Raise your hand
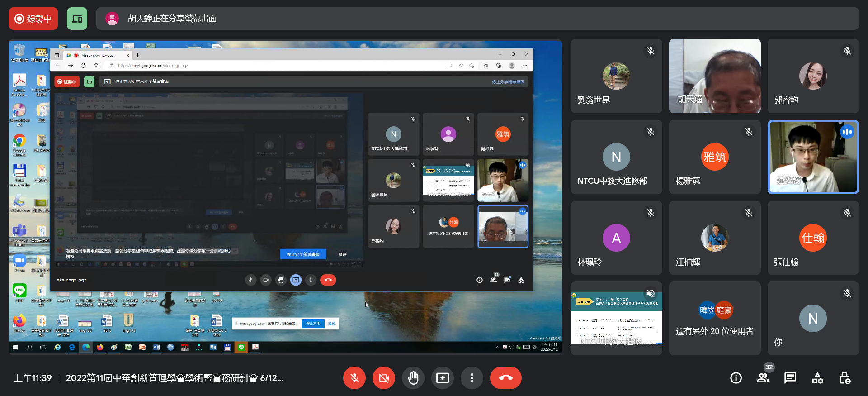868x396 pixels. (x=413, y=378)
